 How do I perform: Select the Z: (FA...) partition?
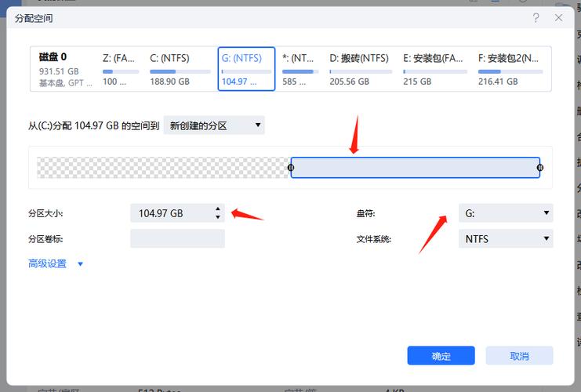click(121, 69)
